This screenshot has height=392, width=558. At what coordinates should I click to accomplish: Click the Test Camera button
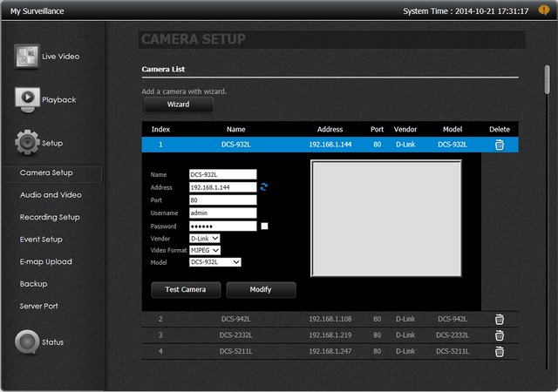point(186,289)
